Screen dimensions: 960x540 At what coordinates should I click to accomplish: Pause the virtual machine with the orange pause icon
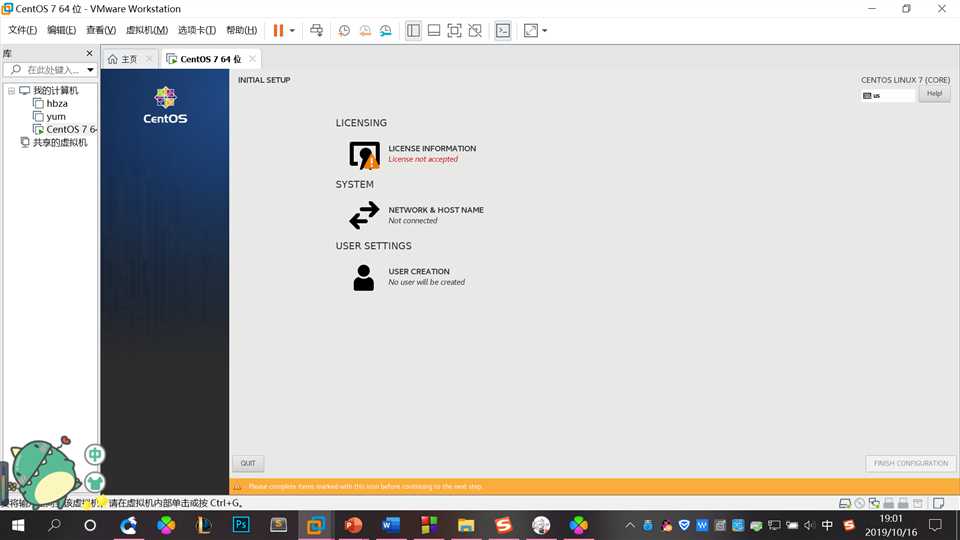click(x=278, y=31)
